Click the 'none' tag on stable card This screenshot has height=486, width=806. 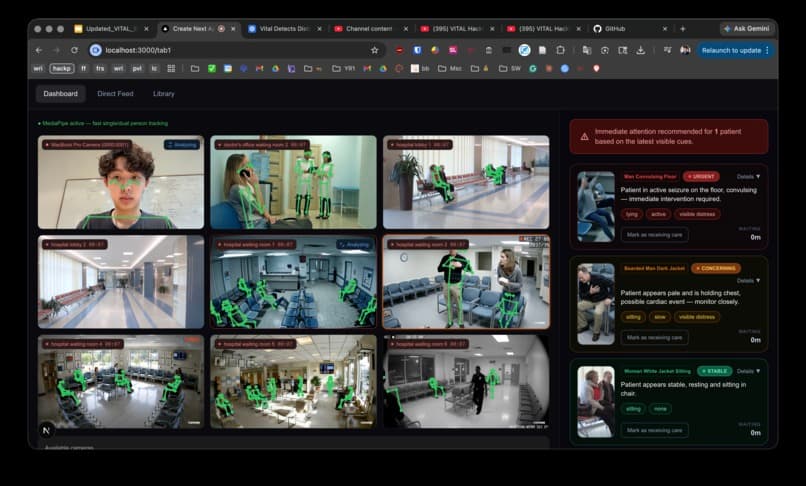(x=660, y=409)
